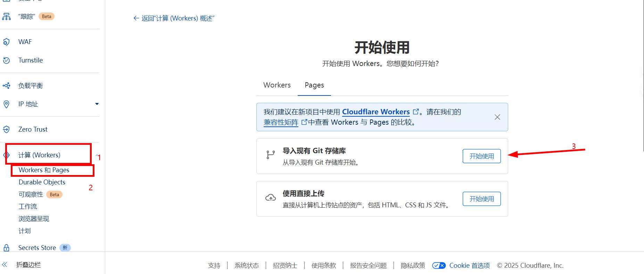Click the Secrets Store lock icon
This screenshot has width=644, height=274.
6,248
